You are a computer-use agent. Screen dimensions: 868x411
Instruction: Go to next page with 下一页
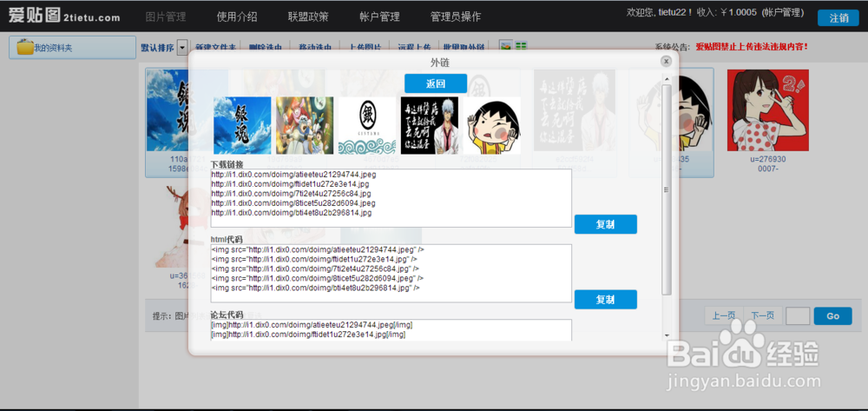(x=762, y=316)
